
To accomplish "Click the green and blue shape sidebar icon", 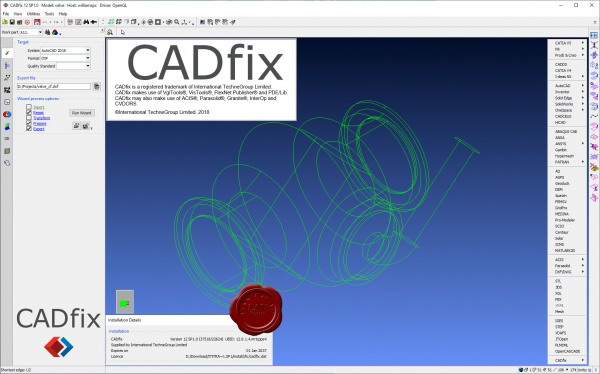I will pos(7,127).
